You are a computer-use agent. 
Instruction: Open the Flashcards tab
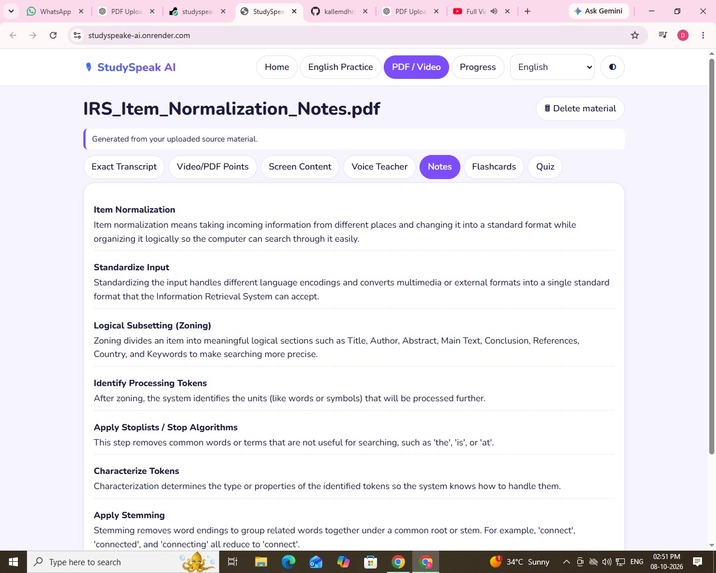(494, 167)
